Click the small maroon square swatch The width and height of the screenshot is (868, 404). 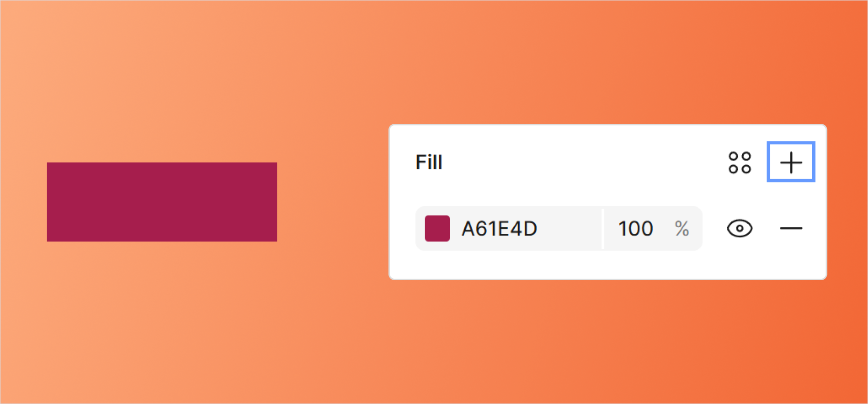pyautogui.click(x=437, y=229)
